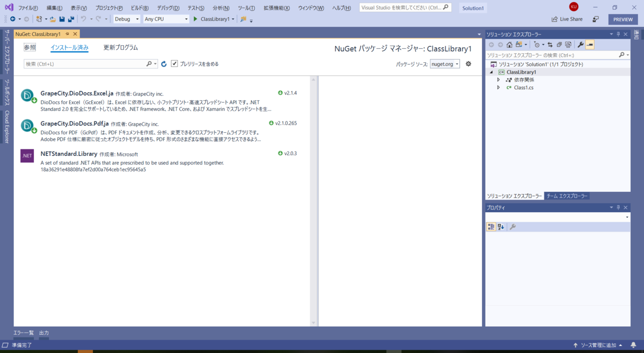Click the Pending Changes Filter clock icon
The height and width of the screenshot is (353, 644).
(x=537, y=45)
